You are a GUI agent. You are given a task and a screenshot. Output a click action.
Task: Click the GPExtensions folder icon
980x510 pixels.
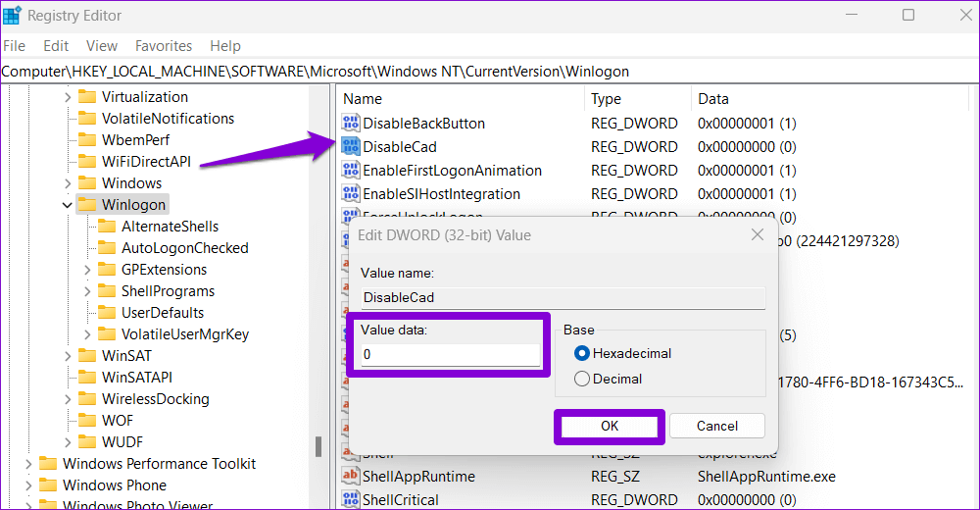pyautogui.click(x=107, y=269)
